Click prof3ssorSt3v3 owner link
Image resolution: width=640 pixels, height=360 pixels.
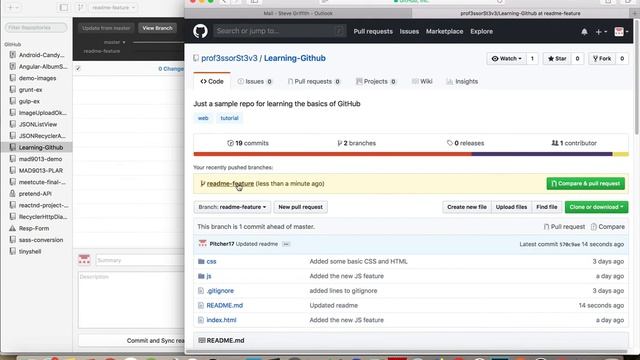[x=229, y=58]
